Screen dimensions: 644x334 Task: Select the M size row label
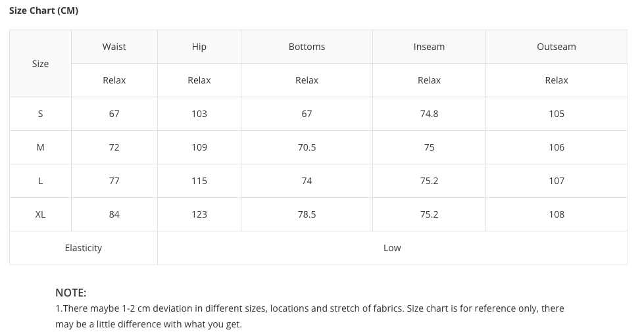[x=40, y=147]
